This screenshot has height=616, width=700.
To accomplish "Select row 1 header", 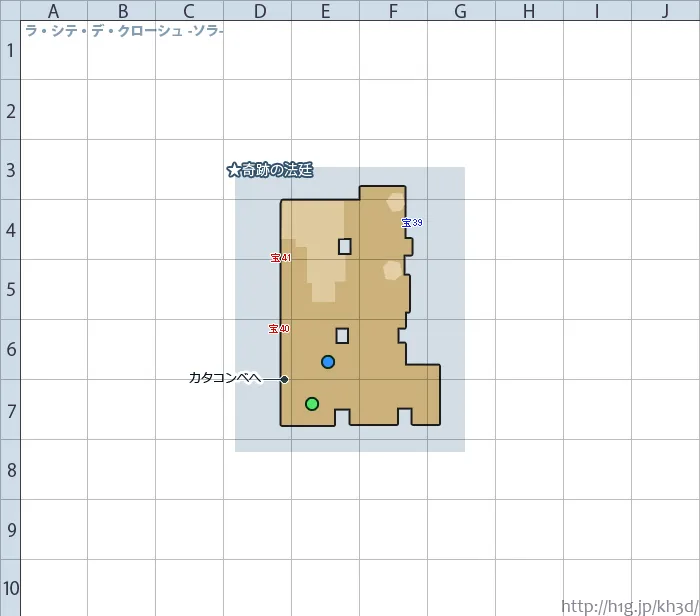I will [10, 50].
